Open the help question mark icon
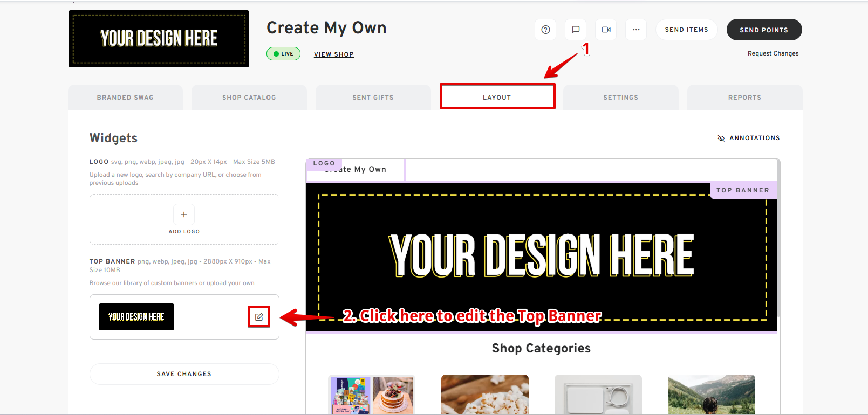Image resolution: width=868 pixels, height=415 pixels. 545,30
